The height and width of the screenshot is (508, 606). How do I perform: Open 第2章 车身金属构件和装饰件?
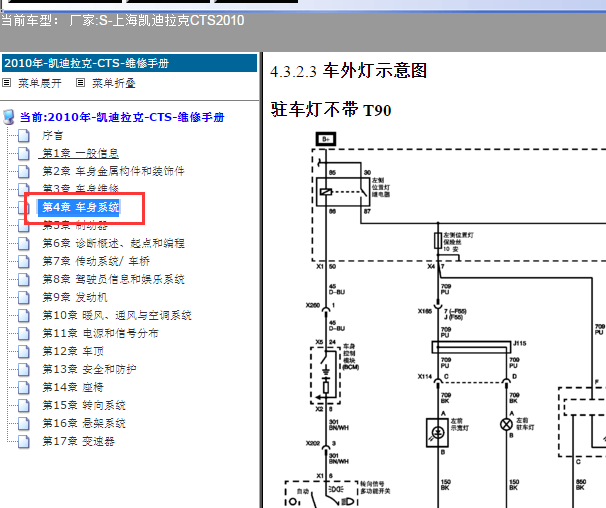click(x=113, y=171)
